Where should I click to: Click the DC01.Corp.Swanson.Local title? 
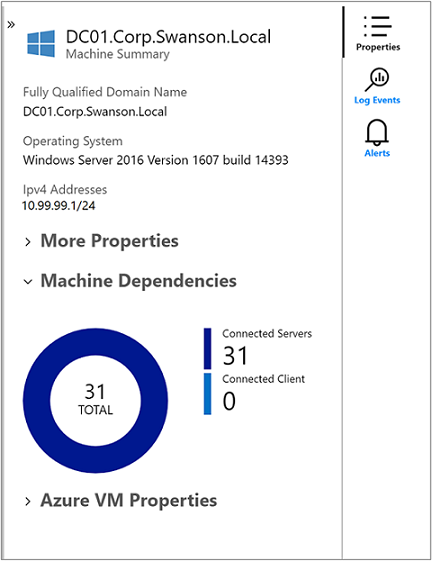click(169, 37)
